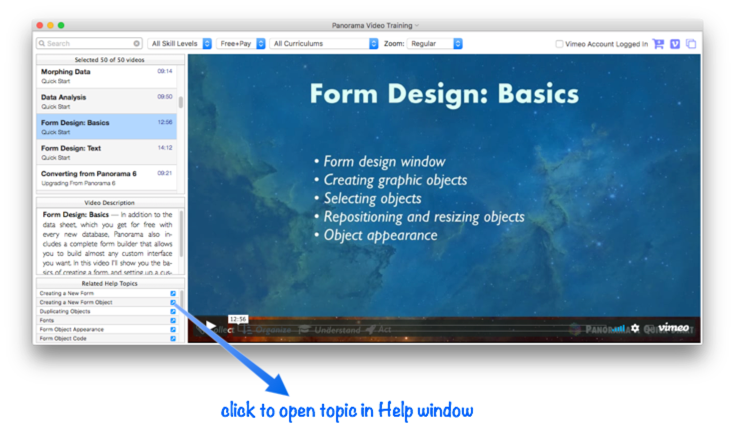Viewport: 735px width, 431px height.
Task: Click the Vimeo logo in player
Action: click(674, 327)
